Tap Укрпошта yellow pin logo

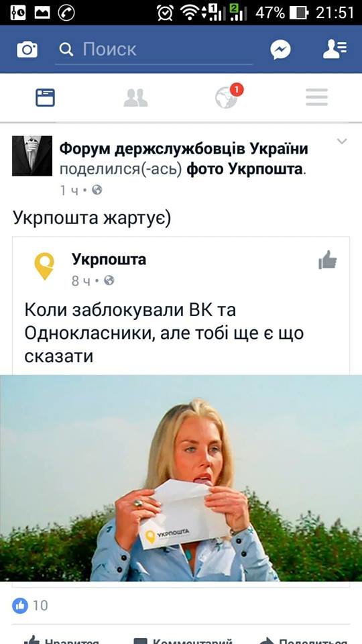coord(44,266)
